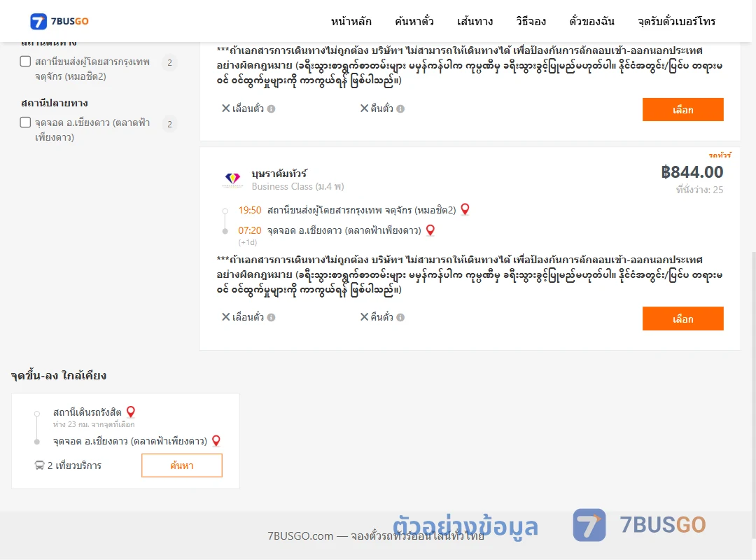756x560 pixels.
Task: Click รถทัวร์ tag on trip card
Action: (x=720, y=155)
